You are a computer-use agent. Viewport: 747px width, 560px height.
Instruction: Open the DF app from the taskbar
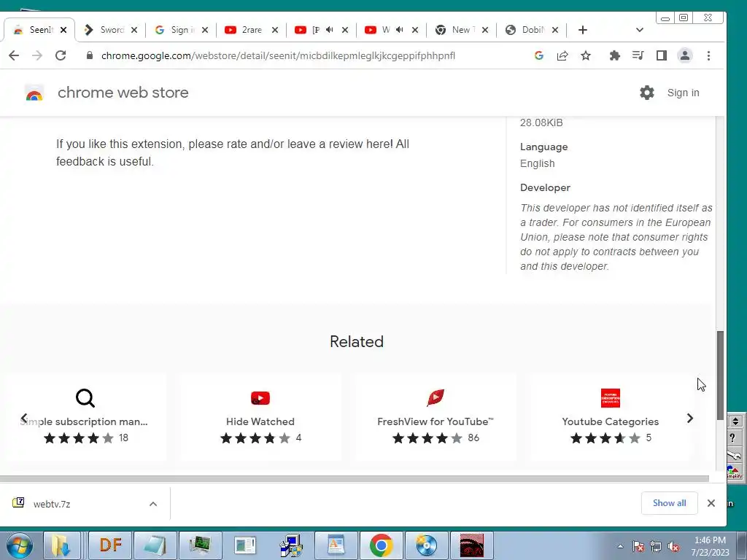coord(111,545)
